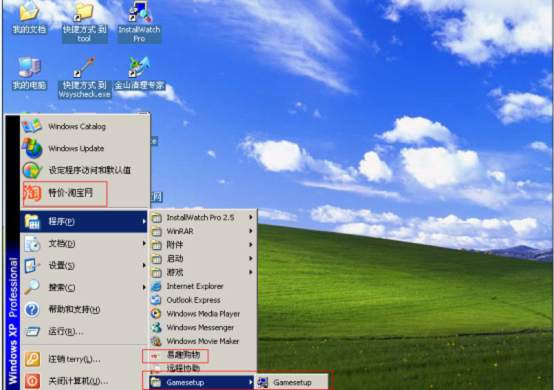Click the orange 淘 Taobao icon
This screenshot has height=390, width=554.
click(33, 193)
